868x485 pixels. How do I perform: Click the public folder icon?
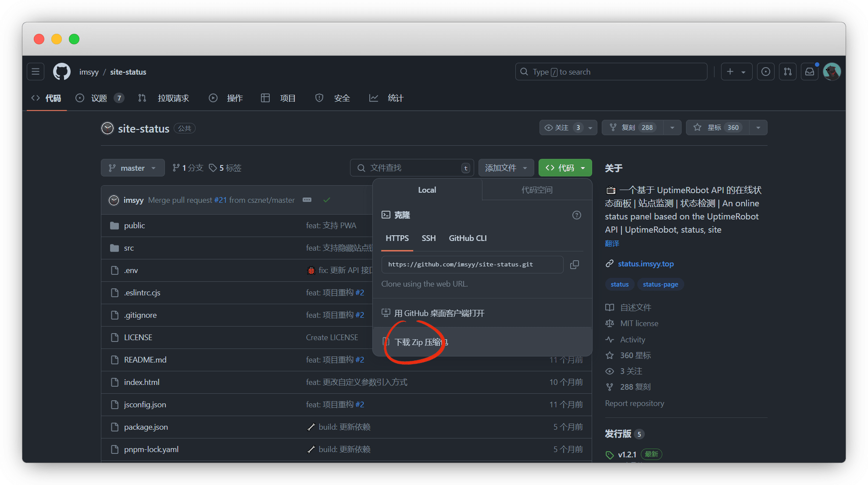coord(114,226)
